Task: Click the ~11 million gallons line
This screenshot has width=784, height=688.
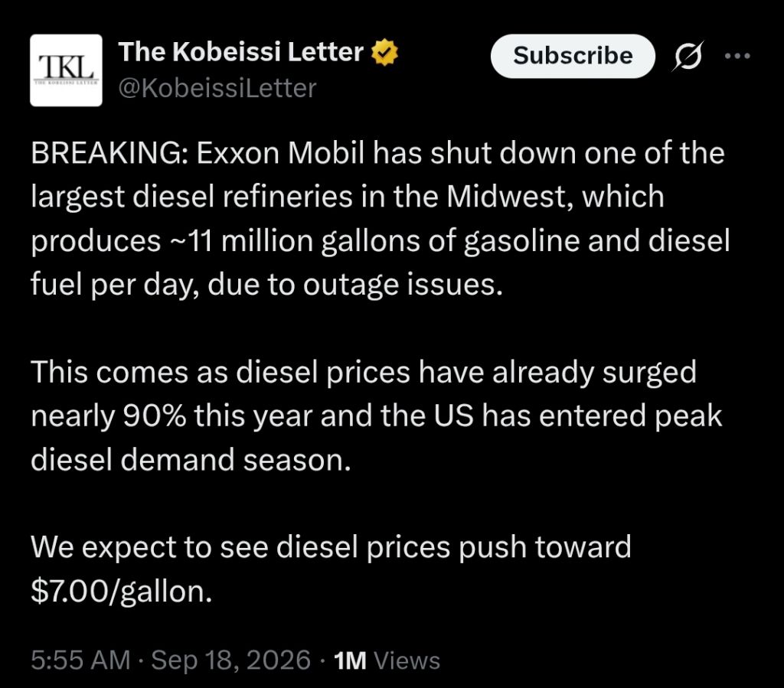Action: point(381,241)
